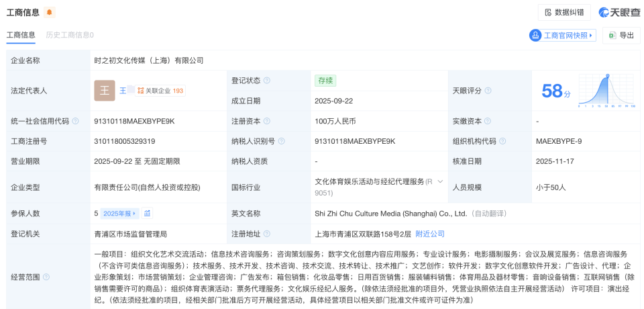This screenshot has height=309, width=644.
Task: Click the 数据纠错 button
Action: (564, 12)
